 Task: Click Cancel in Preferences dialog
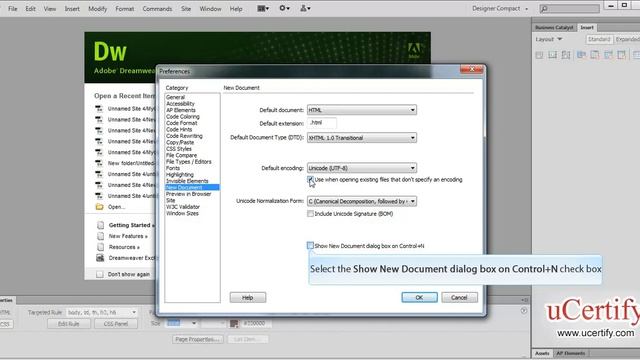tap(459, 298)
